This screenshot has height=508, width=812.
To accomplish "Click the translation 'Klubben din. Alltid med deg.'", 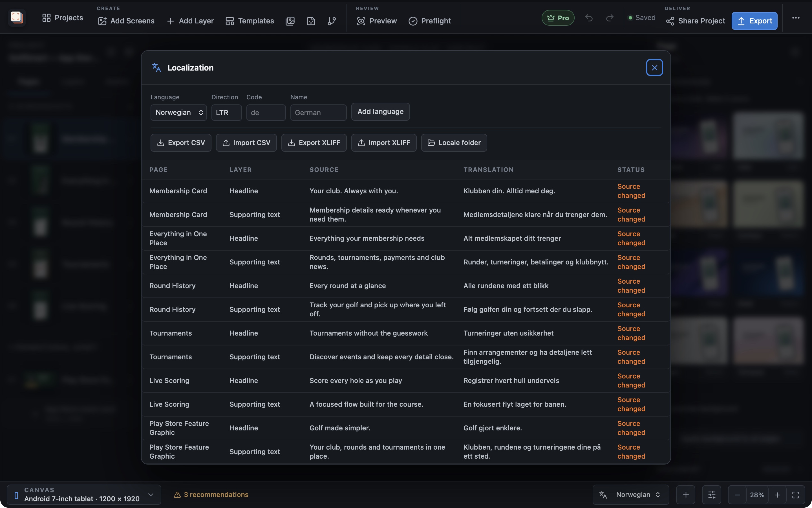I will tap(509, 191).
